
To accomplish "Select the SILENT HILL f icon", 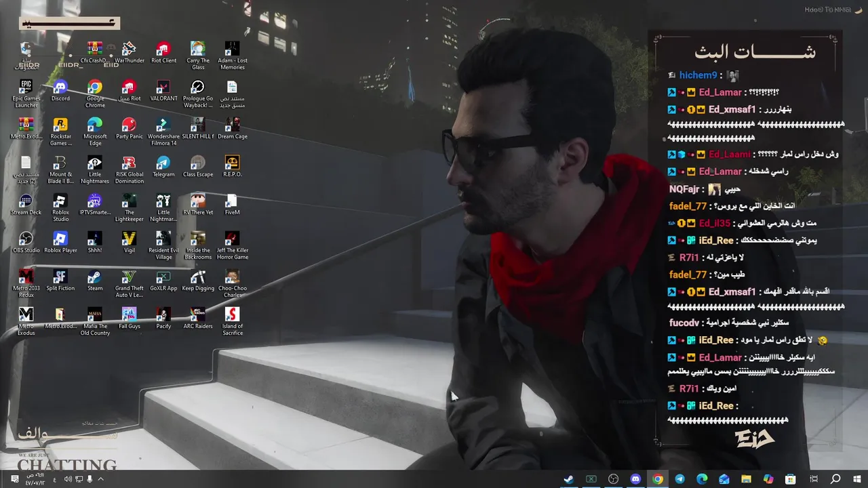I will [x=198, y=129].
